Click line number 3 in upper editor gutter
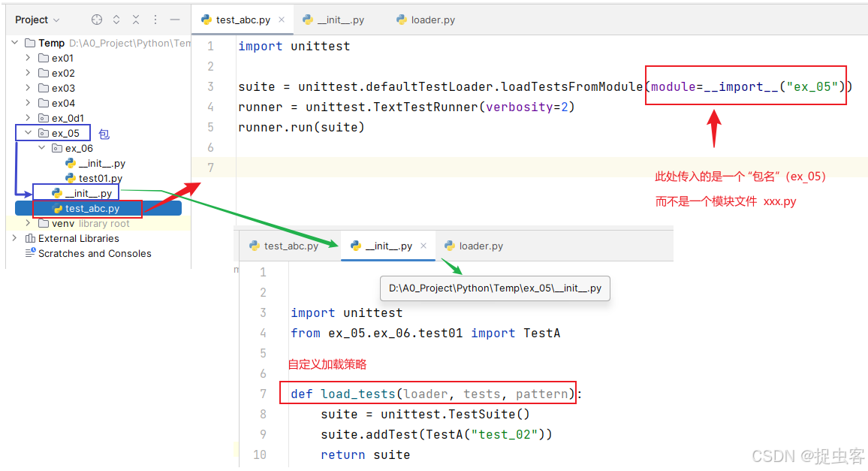 (x=210, y=87)
